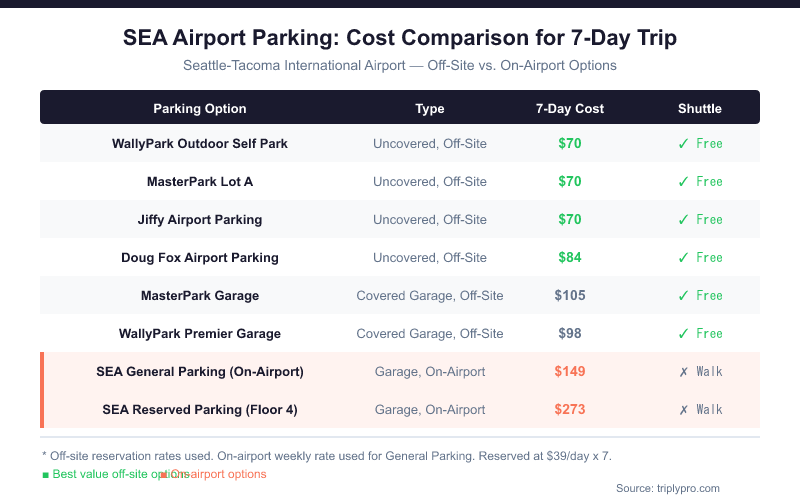Click the $149 general parking cost

point(570,372)
